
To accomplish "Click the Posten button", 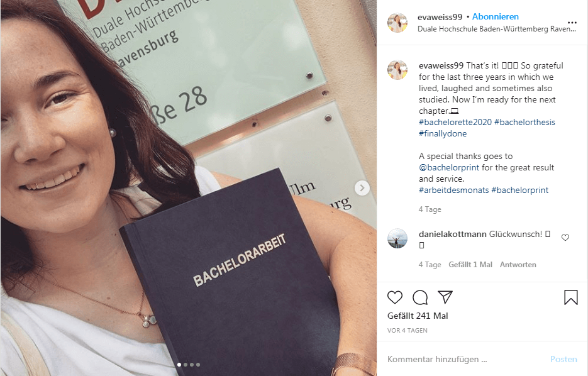I will (x=563, y=359).
